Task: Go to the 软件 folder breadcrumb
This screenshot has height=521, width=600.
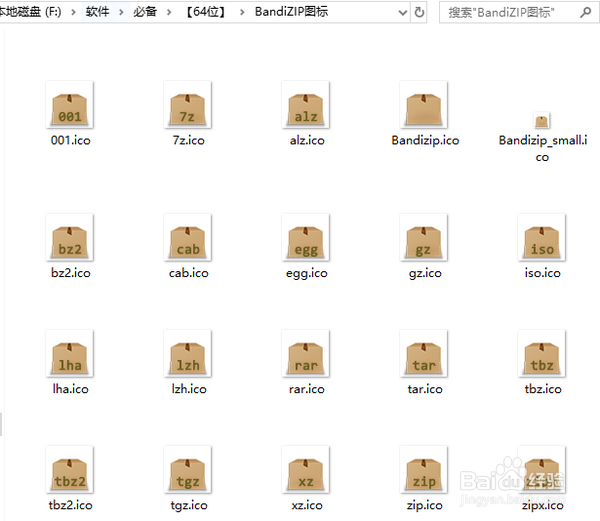Action: pyautogui.click(x=97, y=12)
